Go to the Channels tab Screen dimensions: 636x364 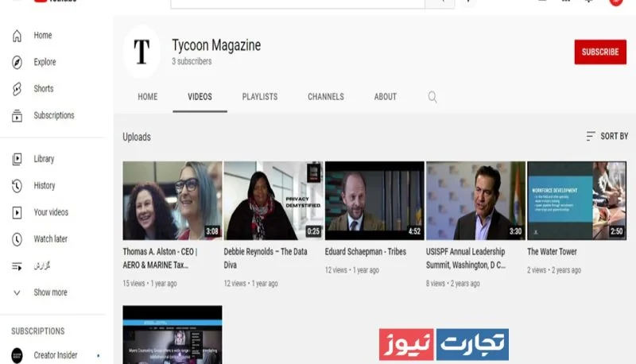[x=326, y=97]
